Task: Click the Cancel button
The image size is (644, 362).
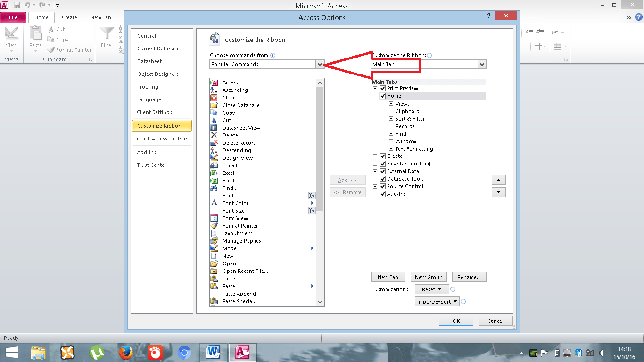Action: point(495,321)
